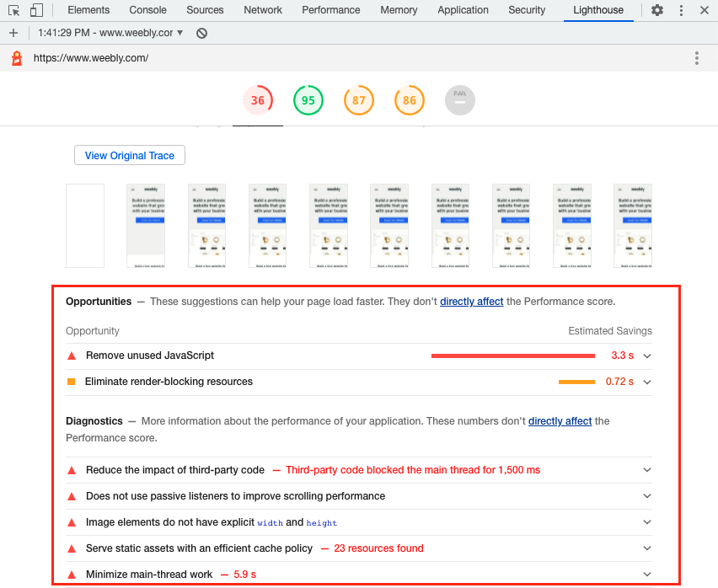The image size is (718, 588).
Task: Click 23 resources found text
Action: pyautogui.click(x=378, y=548)
